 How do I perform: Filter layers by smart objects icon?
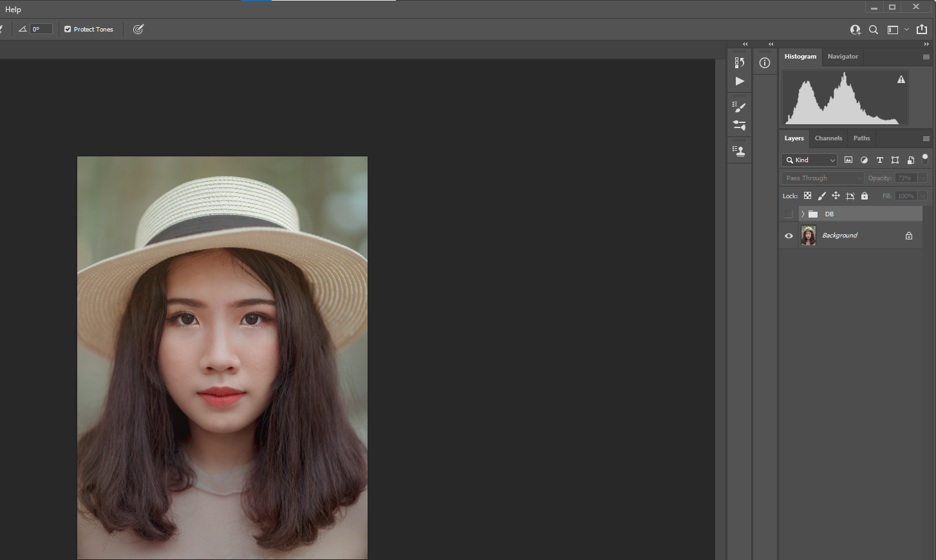click(x=910, y=160)
